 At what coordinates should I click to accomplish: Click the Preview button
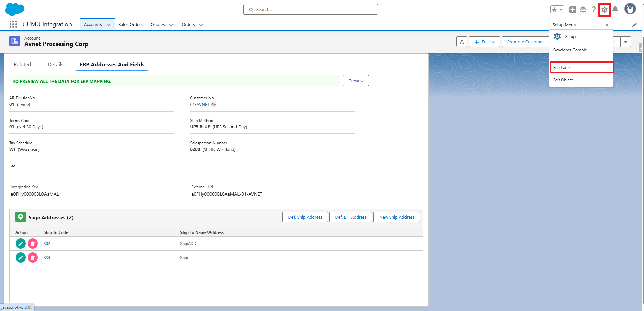[x=356, y=81]
